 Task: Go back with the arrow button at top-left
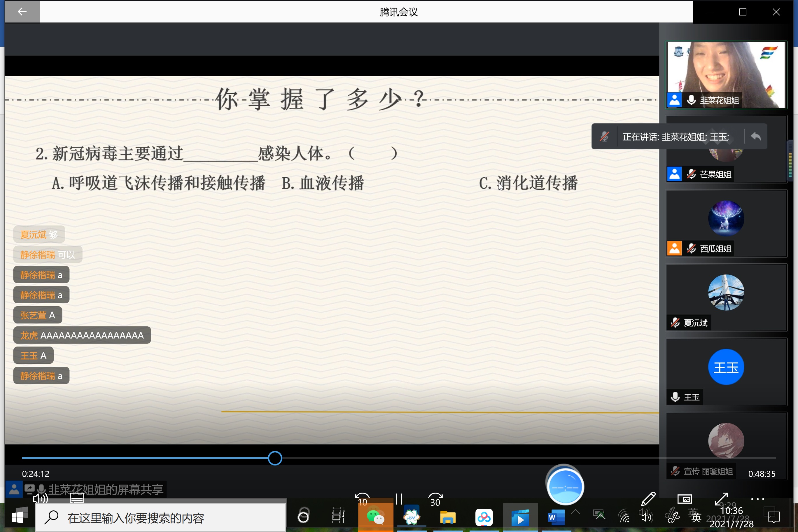[x=22, y=12]
